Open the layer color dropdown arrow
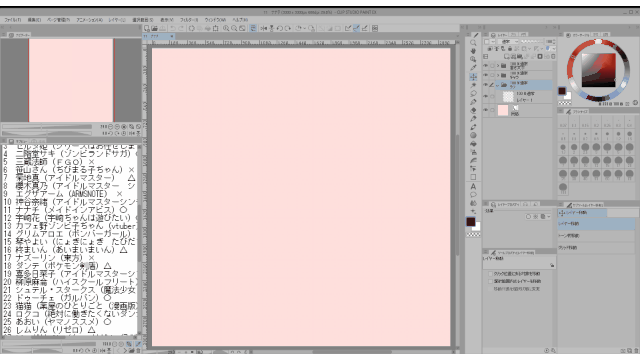Image resolution: width=640 pixels, height=360 pixels. [x=553, y=49]
